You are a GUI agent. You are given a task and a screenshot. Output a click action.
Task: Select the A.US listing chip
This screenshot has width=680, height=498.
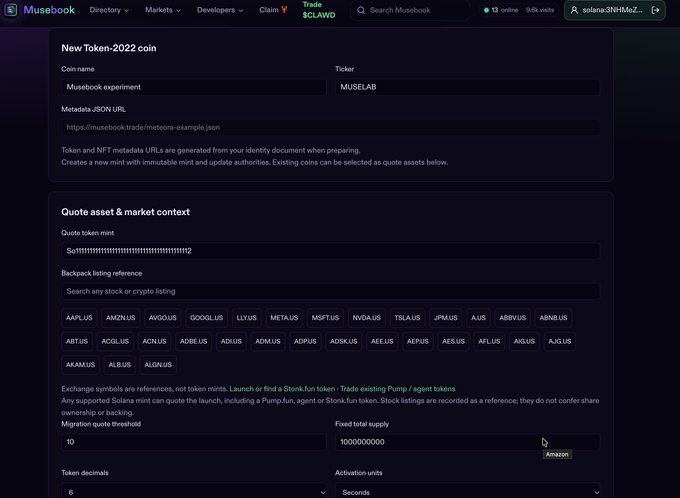pos(478,318)
